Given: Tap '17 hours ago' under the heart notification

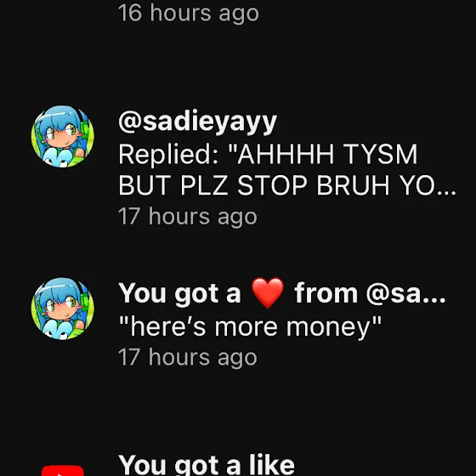Looking at the screenshot, I should (x=188, y=358).
